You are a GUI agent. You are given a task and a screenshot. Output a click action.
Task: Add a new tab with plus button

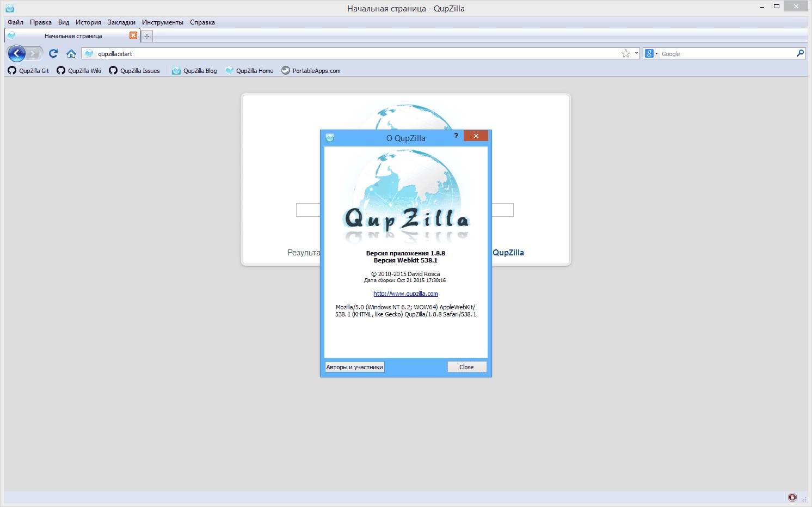147,36
